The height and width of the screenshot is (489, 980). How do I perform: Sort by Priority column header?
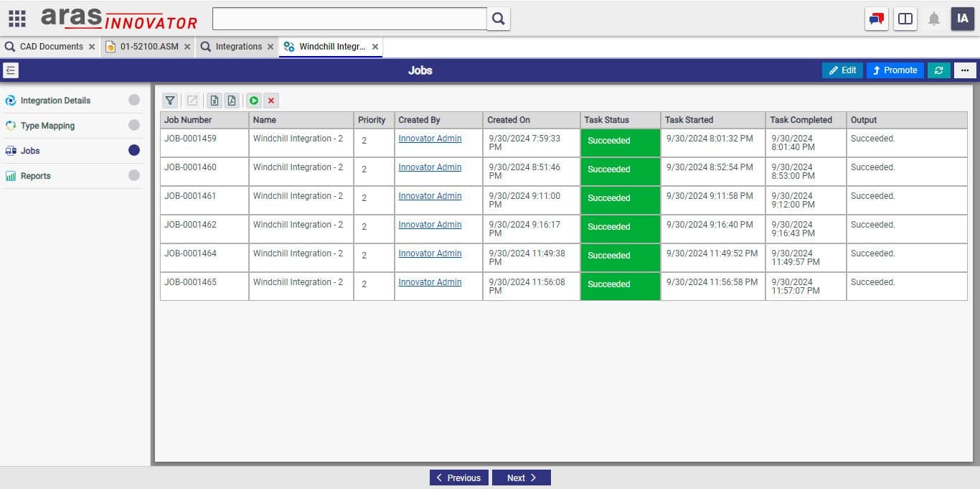click(x=374, y=120)
